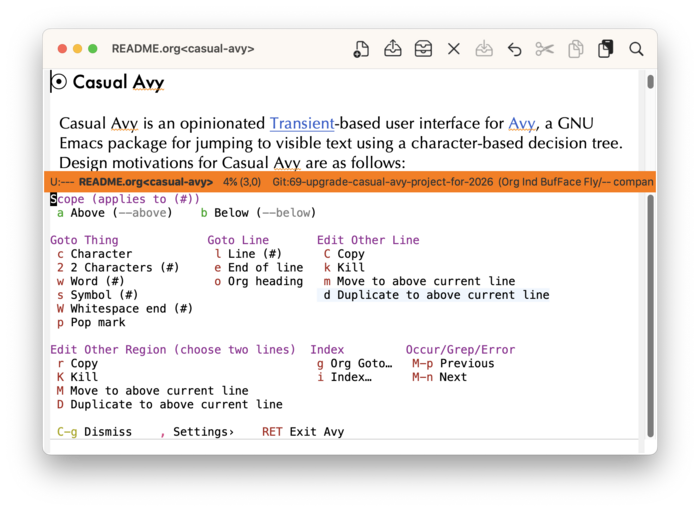Choose Symbol (#) in Goto Thing
The image size is (700, 511).
point(97,295)
